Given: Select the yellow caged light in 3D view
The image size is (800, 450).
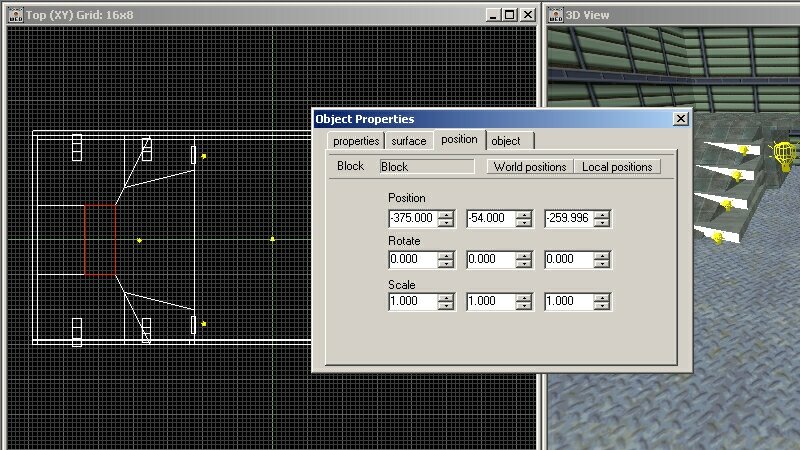Looking at the screenshot, I should tap(786, 156).
